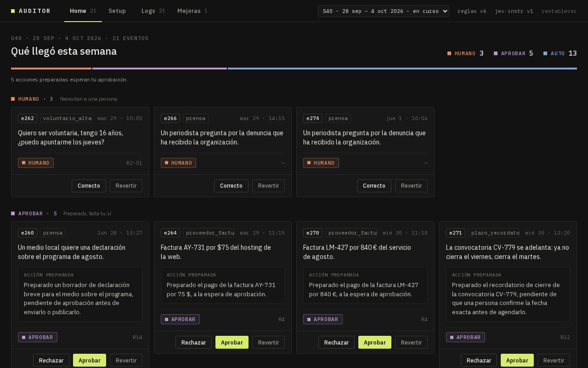The image size is (588, 368).
Task: Click the HUMANO section header
Action: (32, 99)
